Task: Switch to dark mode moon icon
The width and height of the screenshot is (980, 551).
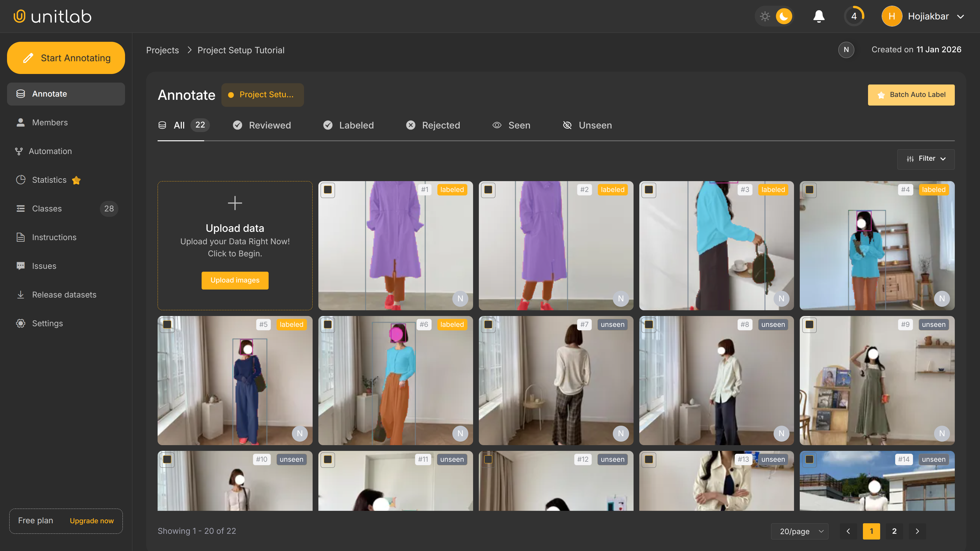Action: click(x=784, y=16)
